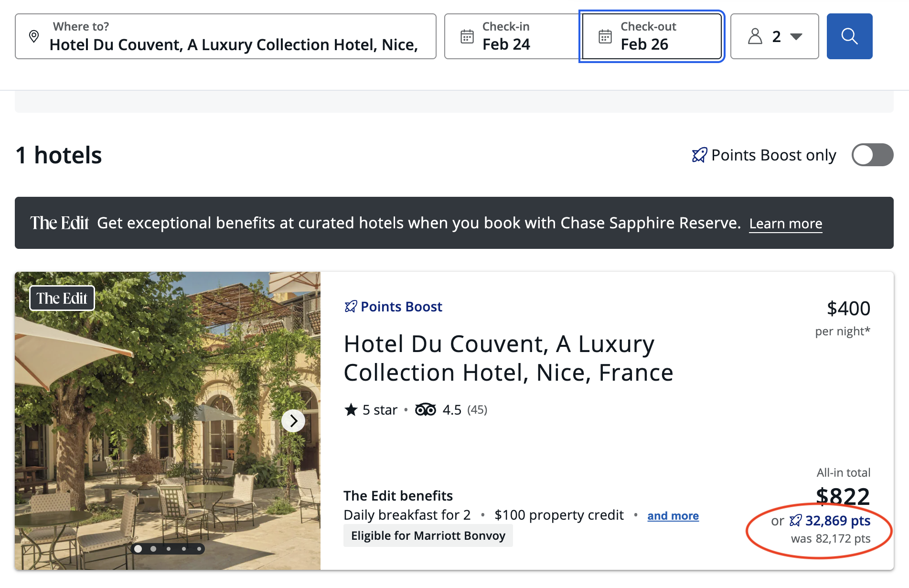
Task: Click the Eligible for Marriott Bonvoy tag
Action: coord(428,535)
